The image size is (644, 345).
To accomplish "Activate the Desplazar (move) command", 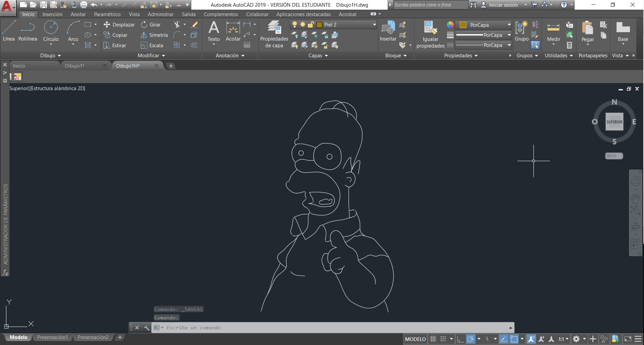I will [119, 24].
